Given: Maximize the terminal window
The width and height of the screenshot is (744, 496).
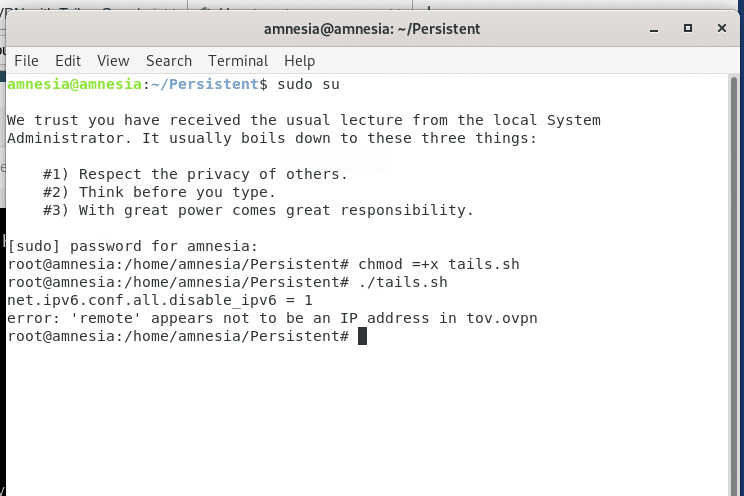Looking at the screenshot, I should tap(688, 28).
